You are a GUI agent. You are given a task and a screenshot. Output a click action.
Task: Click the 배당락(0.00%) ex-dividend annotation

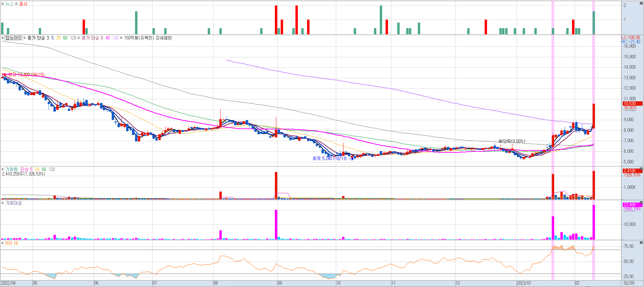(x=512, y=141)
